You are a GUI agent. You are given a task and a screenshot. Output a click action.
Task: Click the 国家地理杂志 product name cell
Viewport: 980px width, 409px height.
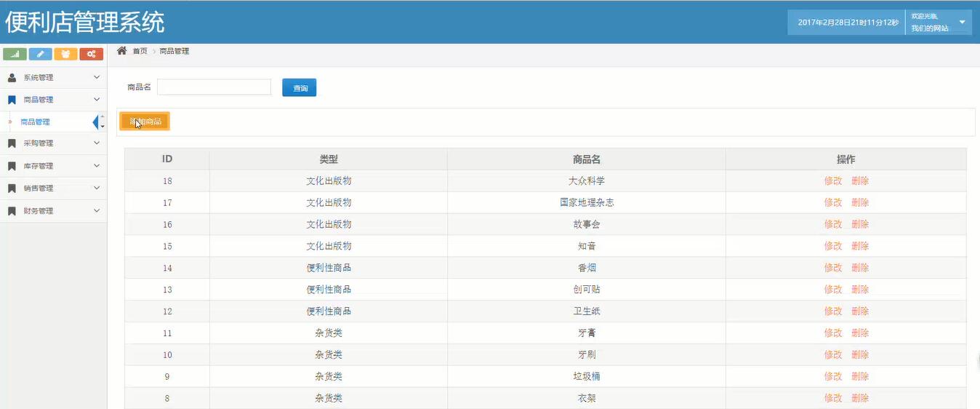587,202
